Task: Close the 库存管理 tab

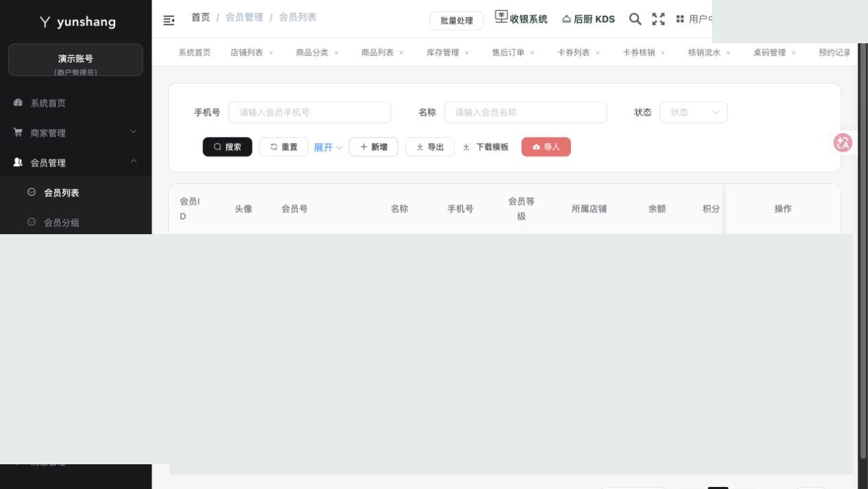Action: click(467, 53)
